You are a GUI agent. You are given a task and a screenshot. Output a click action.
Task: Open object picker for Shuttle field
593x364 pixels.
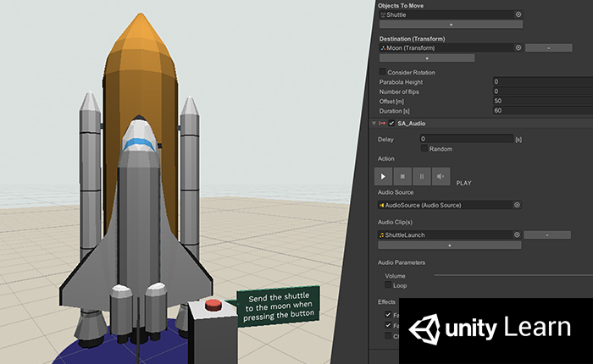pyautogui.click(x=518, y=14)
